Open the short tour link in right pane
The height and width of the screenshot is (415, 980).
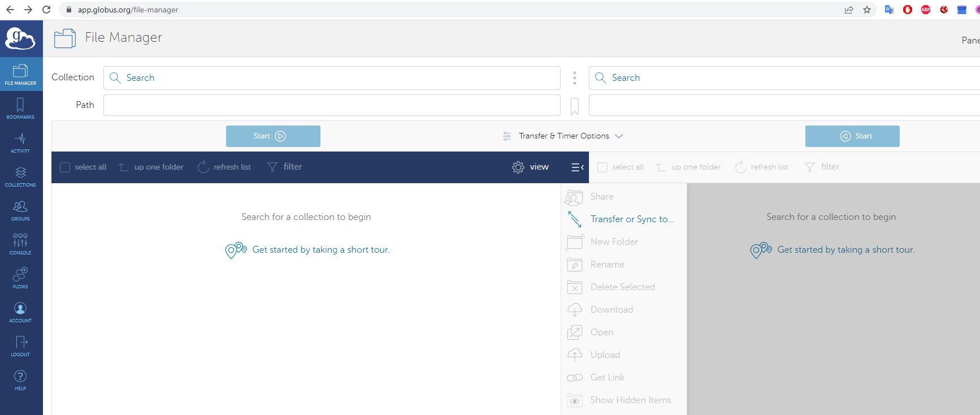846,250
